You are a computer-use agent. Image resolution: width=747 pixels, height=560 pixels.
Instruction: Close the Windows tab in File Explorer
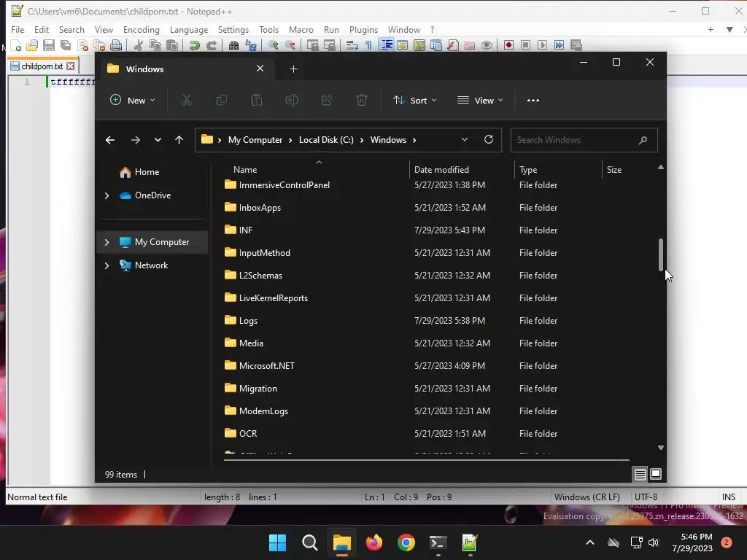pyautogui.click(x=260, y=69)
